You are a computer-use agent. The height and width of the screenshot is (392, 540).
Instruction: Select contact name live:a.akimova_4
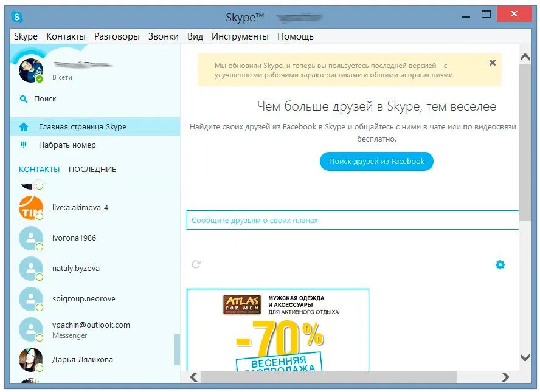[80, 207]
